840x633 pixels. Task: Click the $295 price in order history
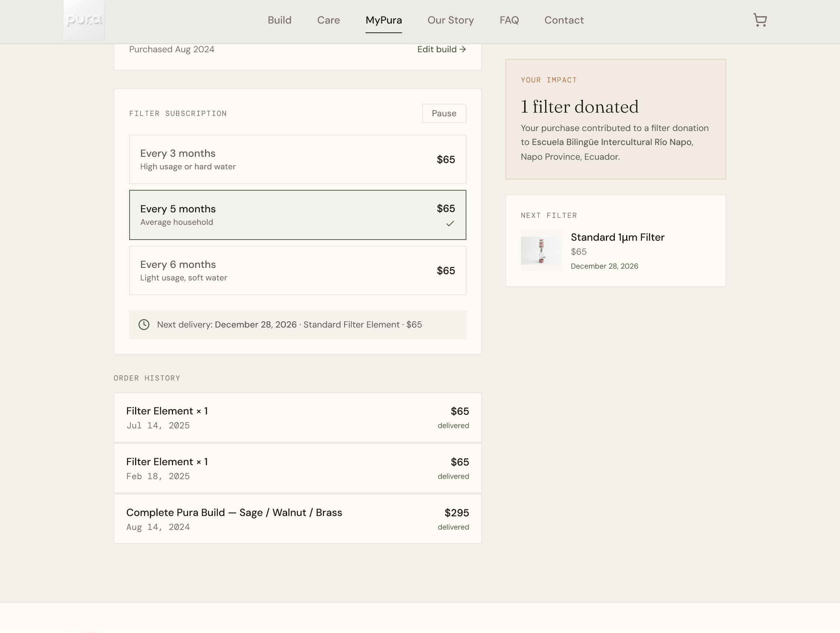click(x=457, y=513)
